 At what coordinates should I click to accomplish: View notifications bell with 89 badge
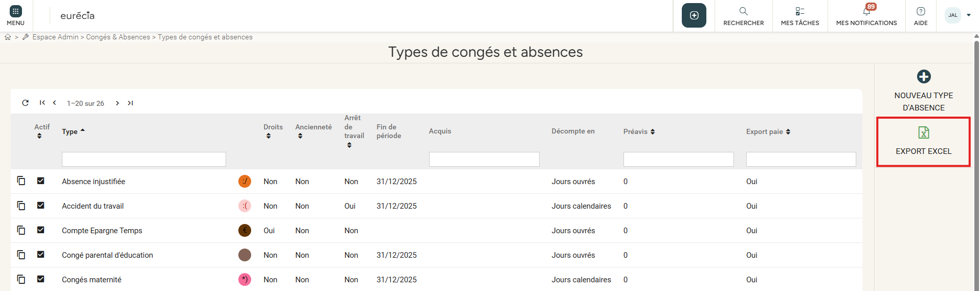coord(866,12)
